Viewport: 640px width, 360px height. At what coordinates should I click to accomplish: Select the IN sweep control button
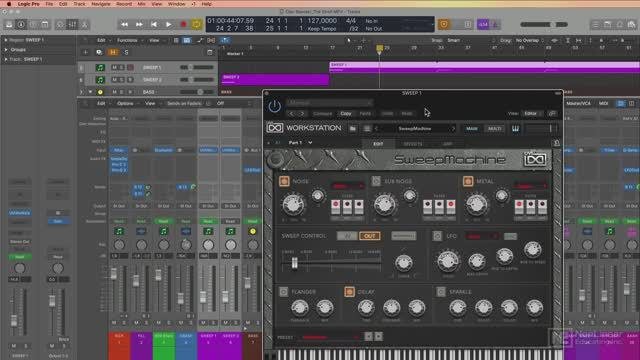coord(347,236)
